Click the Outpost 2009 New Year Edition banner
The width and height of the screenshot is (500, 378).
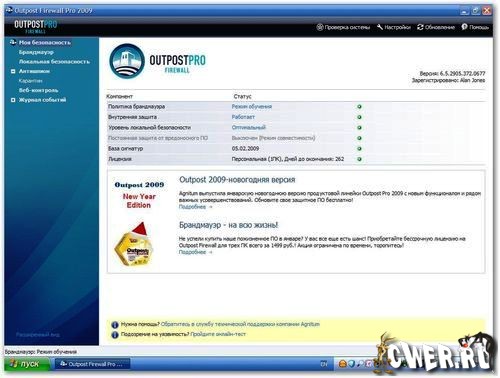coord(139,195)
